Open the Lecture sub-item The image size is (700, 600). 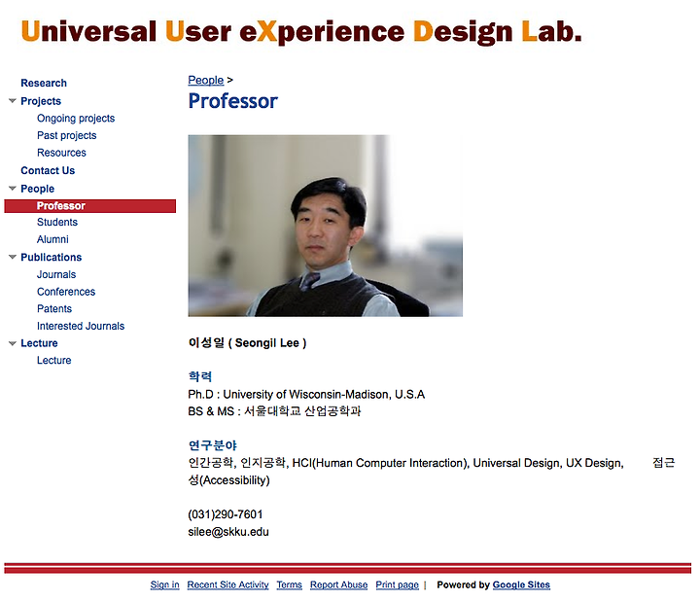(54, 361)
